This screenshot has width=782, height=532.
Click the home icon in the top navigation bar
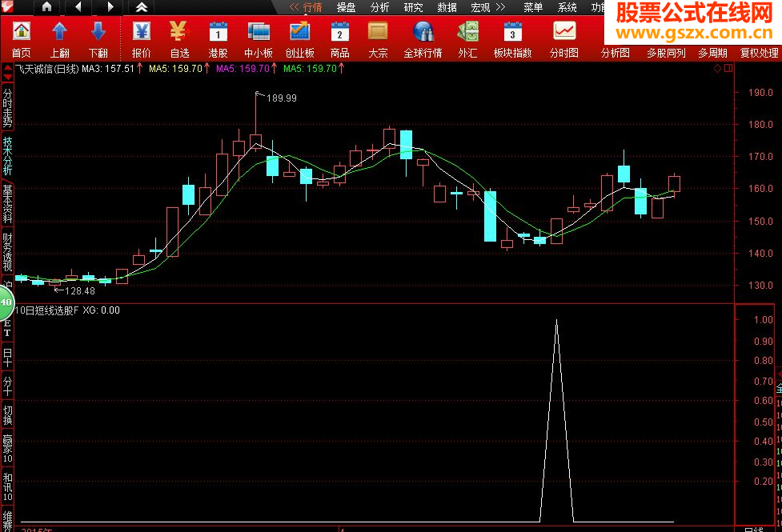click(46, 7)
